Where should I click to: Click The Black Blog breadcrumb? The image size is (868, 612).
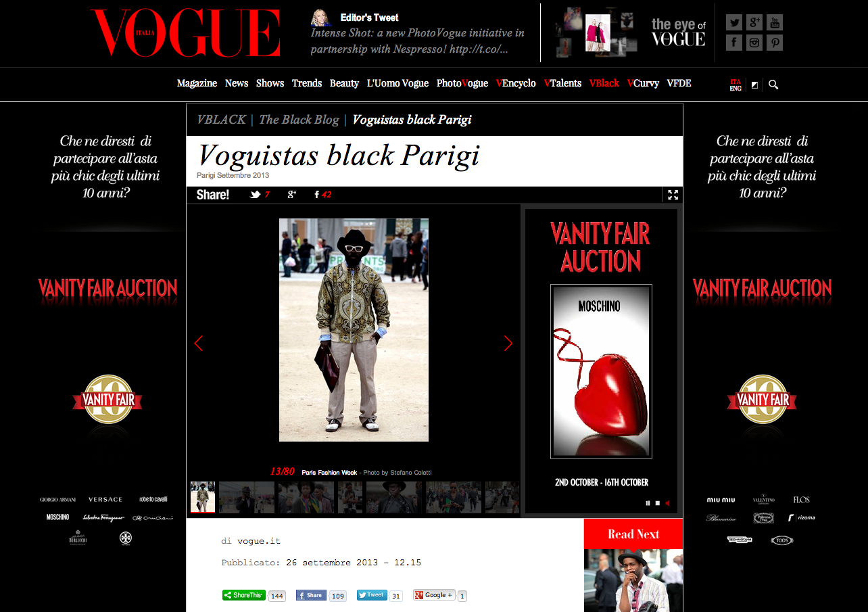(x=299, y=120)
